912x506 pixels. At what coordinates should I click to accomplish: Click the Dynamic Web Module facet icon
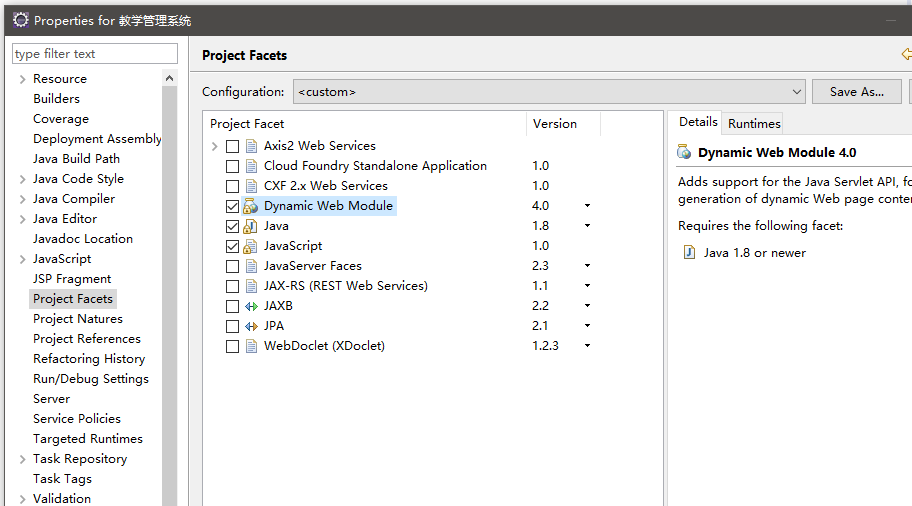(251, 206)
